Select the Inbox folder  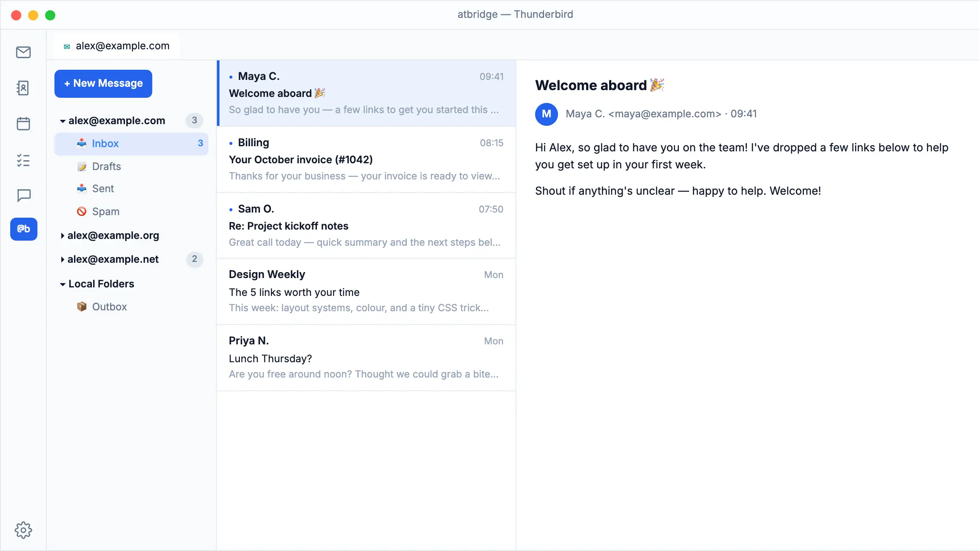pyautogui.click(x=131, y=144)
